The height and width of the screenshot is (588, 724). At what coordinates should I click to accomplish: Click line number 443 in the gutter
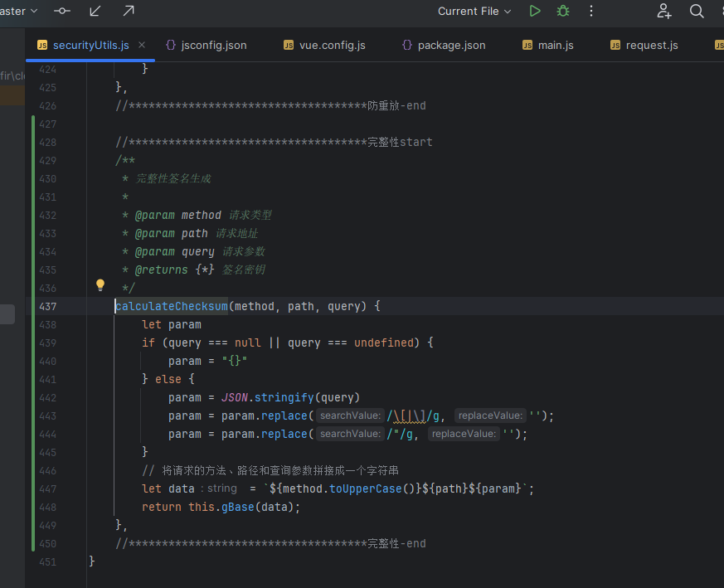(47, 416)
